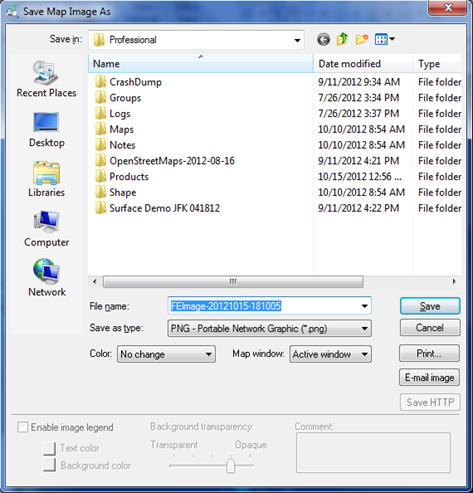Go back using the round arrow icon
Screen dimensions: 473x493
[323, 39]
